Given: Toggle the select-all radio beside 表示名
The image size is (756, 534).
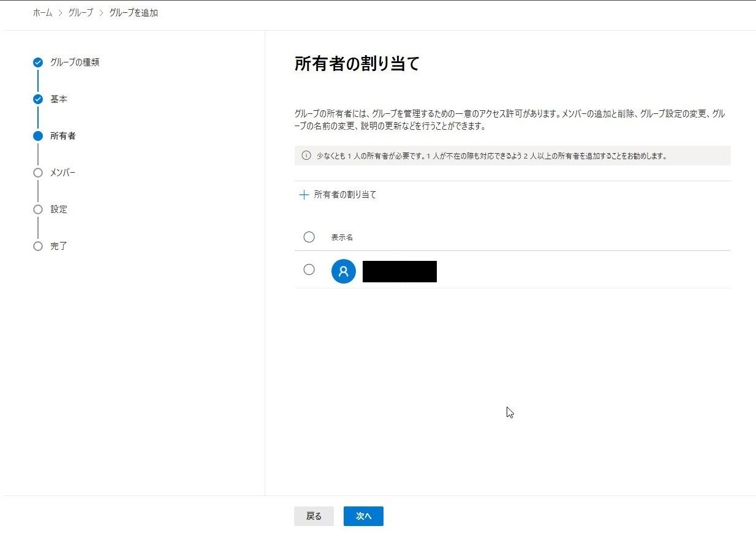Looking at the screenshot, I should pos(309,237).
